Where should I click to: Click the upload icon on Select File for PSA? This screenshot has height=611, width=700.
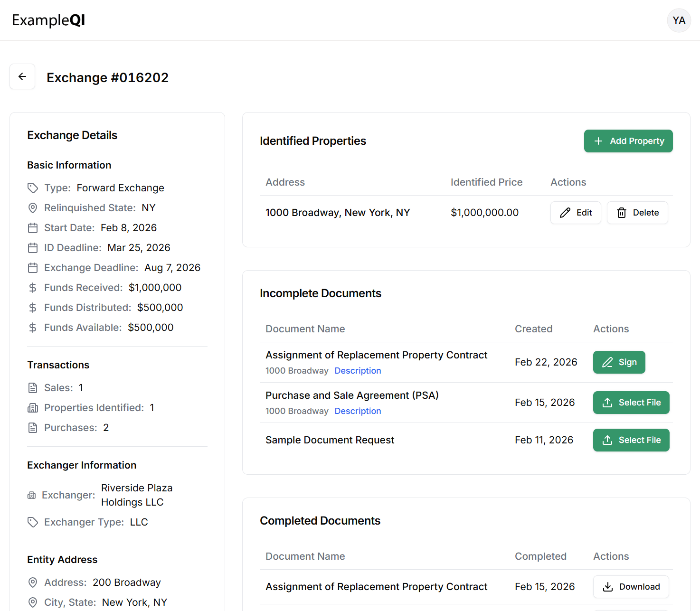pos(607,402)
